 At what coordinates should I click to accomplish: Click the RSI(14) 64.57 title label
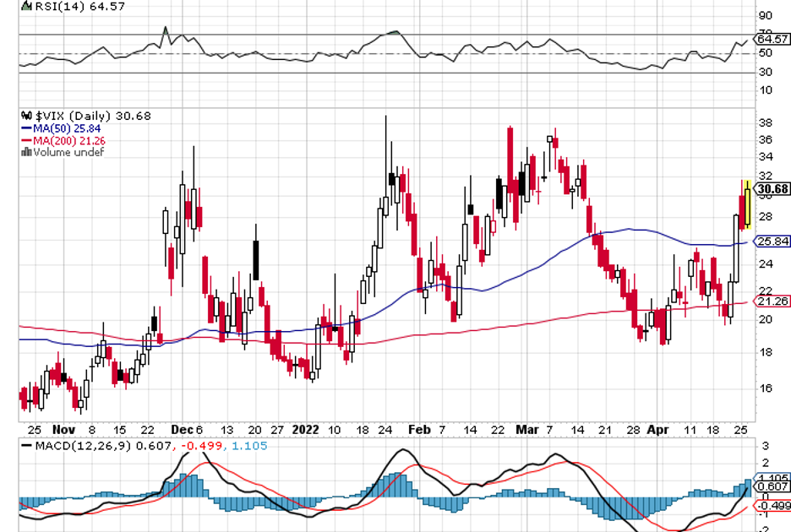click(68, 6)
